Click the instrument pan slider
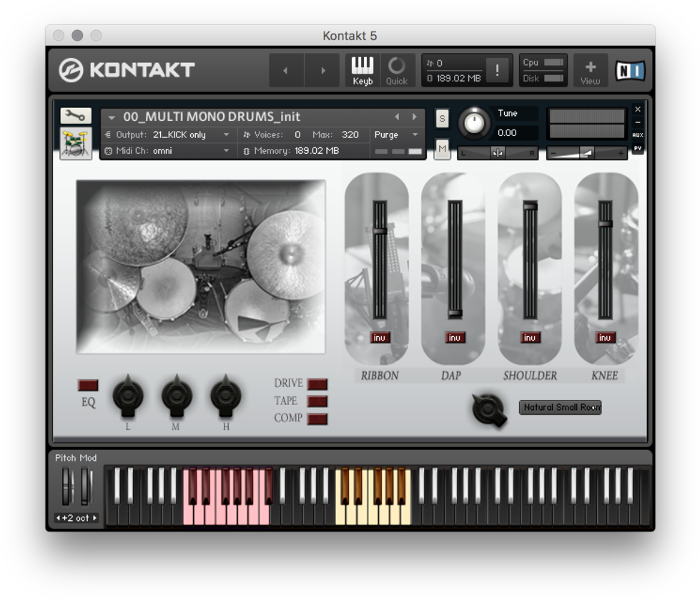This screenshot has width=700, height=601. (498, 153)
